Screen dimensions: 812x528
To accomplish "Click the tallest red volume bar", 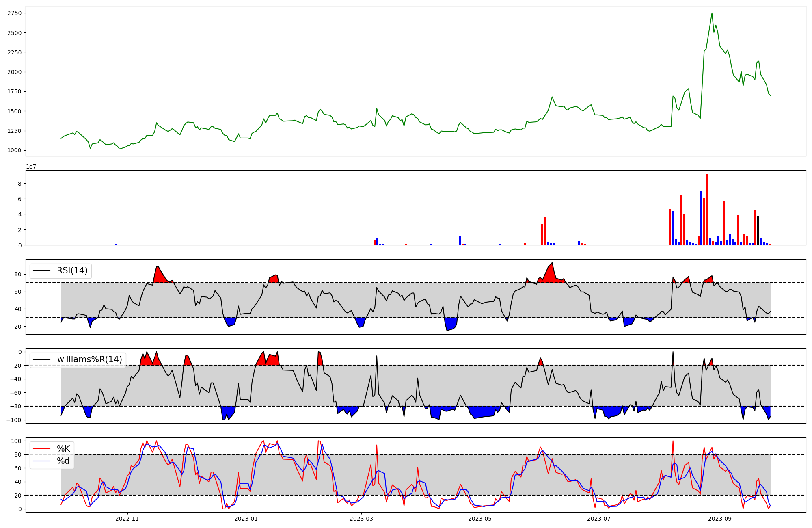I will tap(707, 209).
